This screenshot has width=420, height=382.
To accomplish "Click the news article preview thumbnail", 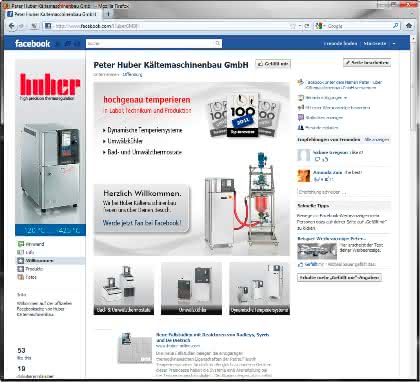I will point(135,348).
